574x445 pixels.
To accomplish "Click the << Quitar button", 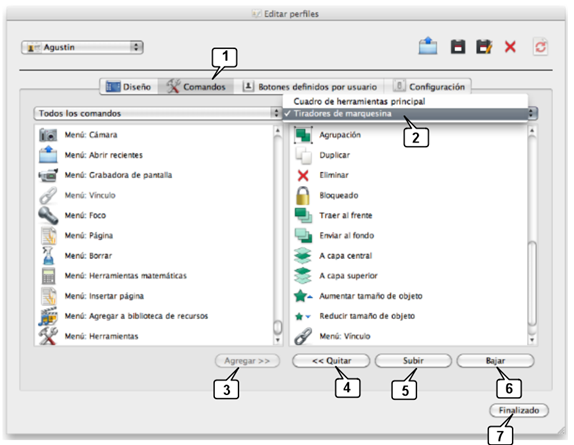I will click(x=331, y=360).
